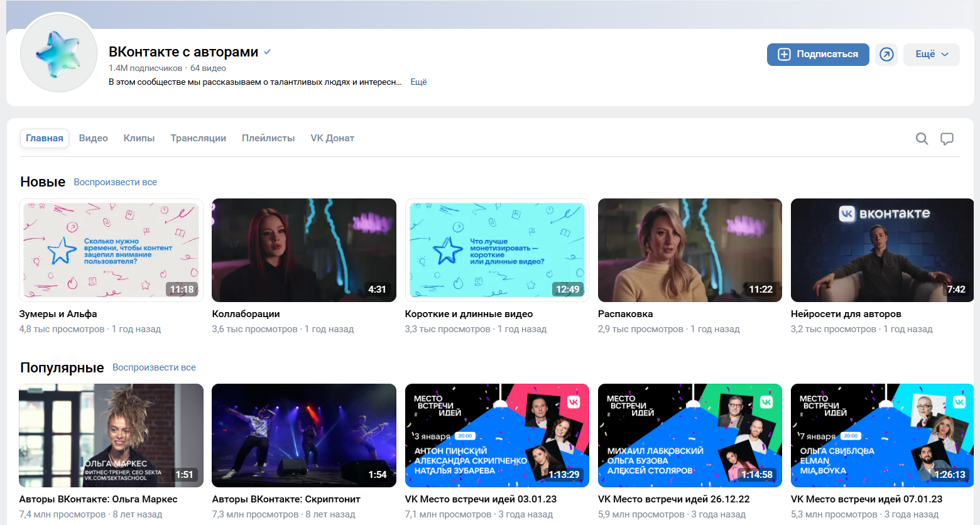Click the verified checkmark beside channel name
This screenshot has height=525, width=980.
[268, 52]
